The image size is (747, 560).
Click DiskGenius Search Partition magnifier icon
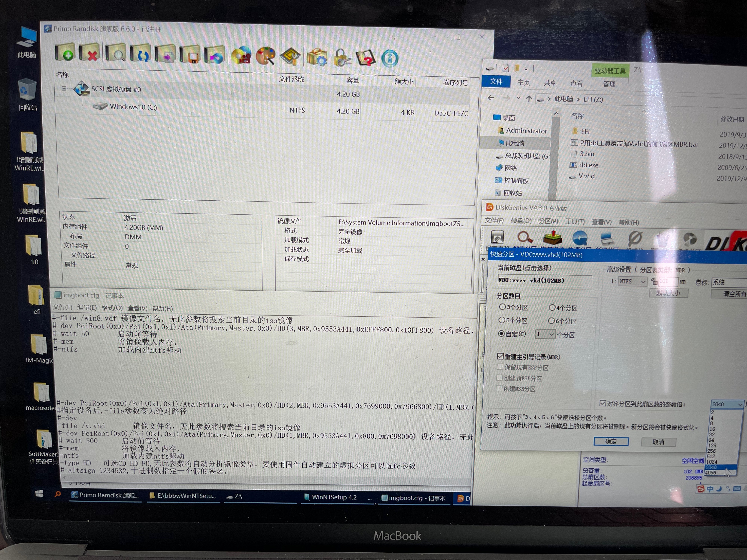pyautogui.click(x=525, y=238)
